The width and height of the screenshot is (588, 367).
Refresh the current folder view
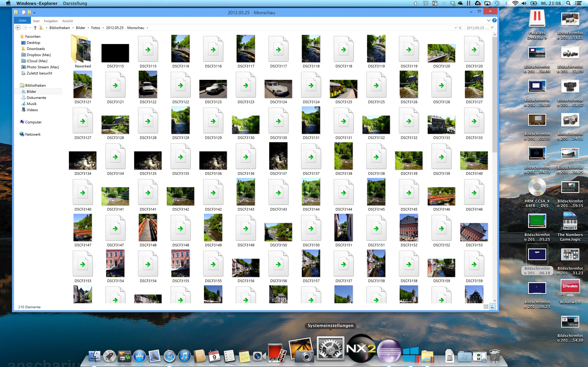(x=460, y=28)
